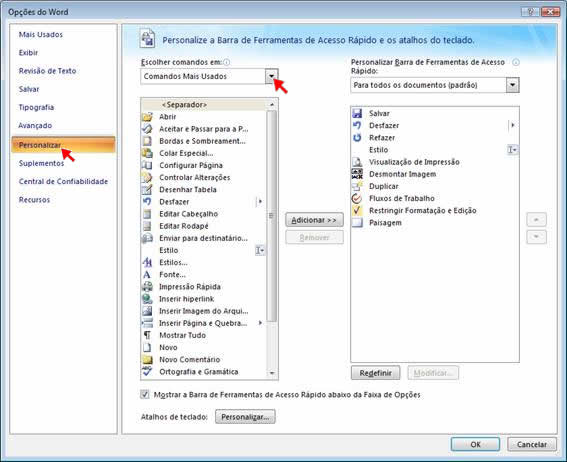The height and width of the screenshot is (462, 567).
Task: Open the Exibir category
Action: [x=29, y=53]
